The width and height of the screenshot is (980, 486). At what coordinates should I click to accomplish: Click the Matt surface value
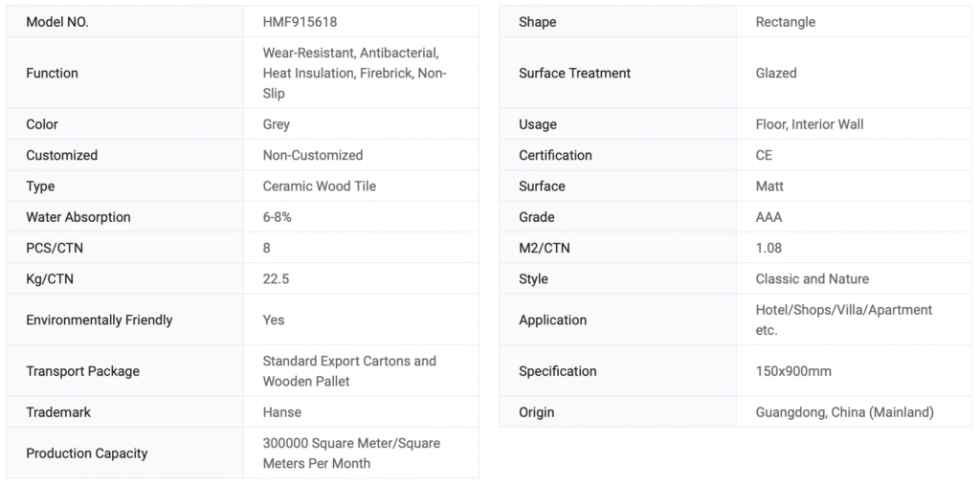coord(770,186)
